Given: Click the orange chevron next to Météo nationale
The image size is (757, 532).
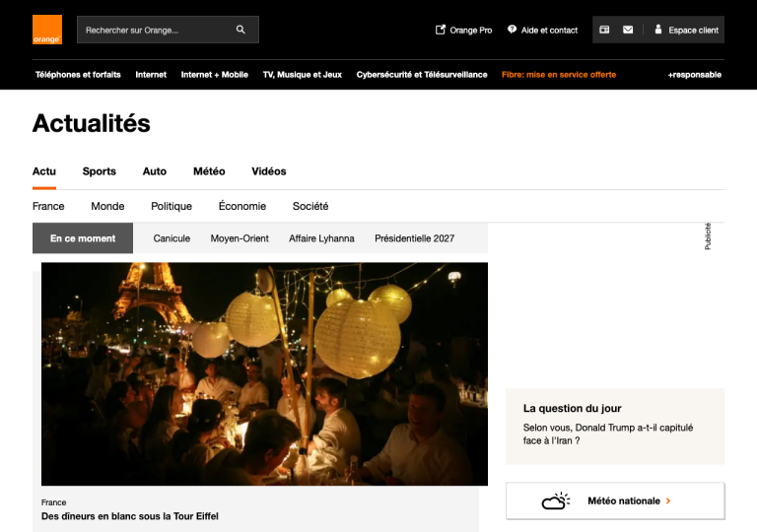Looking at the screenshot, I should pyautogui.click(x=668, y=500).
